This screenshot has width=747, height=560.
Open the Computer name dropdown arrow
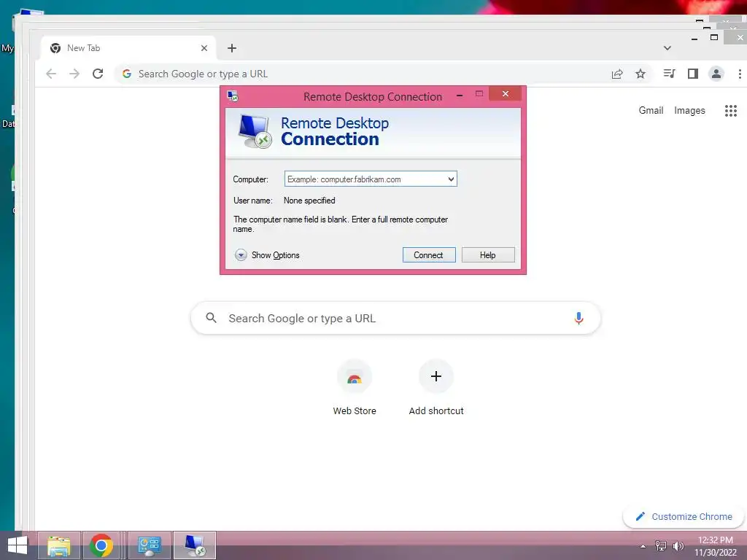pos(451,179)
